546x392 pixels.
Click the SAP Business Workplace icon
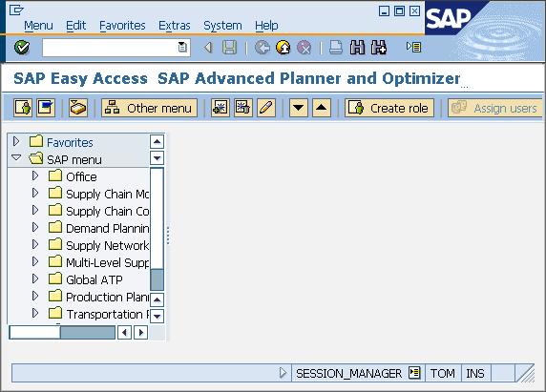click(x=78, y=108)
